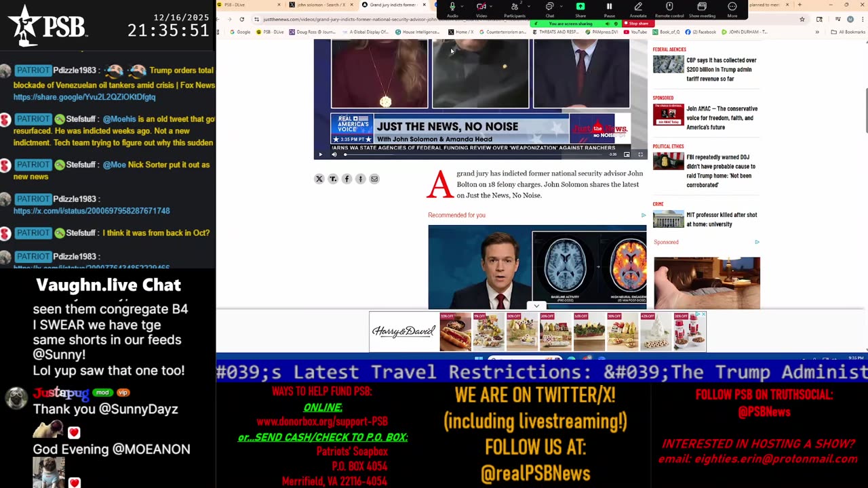
Task: Open the browser profile avatar
Action: (x=850, y=19)
